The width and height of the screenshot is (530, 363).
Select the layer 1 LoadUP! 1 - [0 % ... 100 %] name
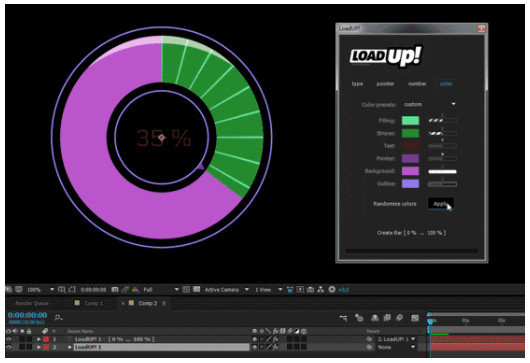(x=115, y=339)
